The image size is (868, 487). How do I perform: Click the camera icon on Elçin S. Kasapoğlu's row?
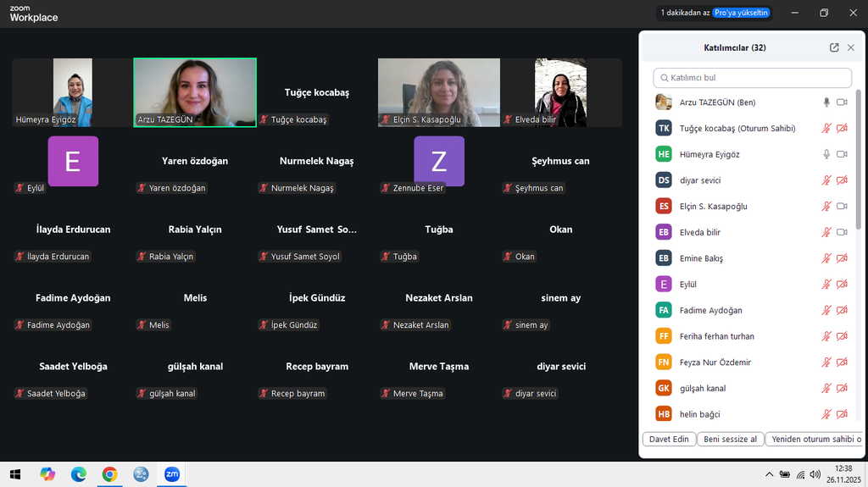pos(842,207)
